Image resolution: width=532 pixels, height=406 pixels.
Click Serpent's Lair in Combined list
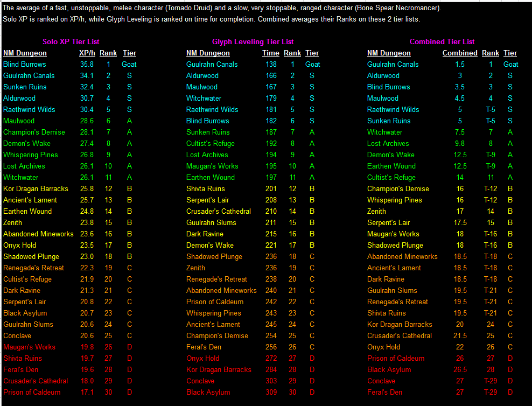(x=388, y=222)
